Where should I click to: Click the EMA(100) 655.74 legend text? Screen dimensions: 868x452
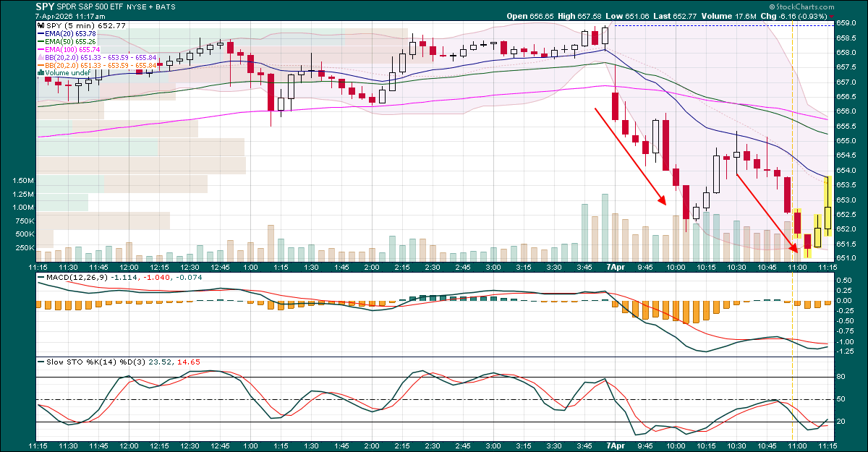73,50
